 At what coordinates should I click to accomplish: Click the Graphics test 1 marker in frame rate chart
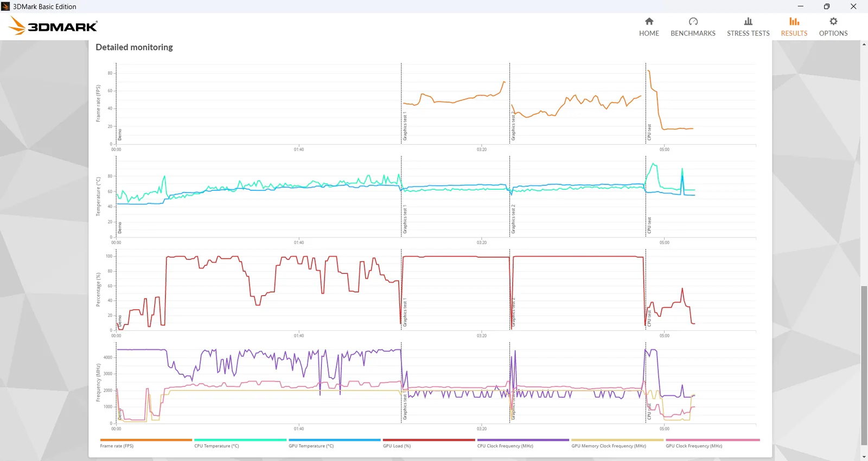point(405,127)
